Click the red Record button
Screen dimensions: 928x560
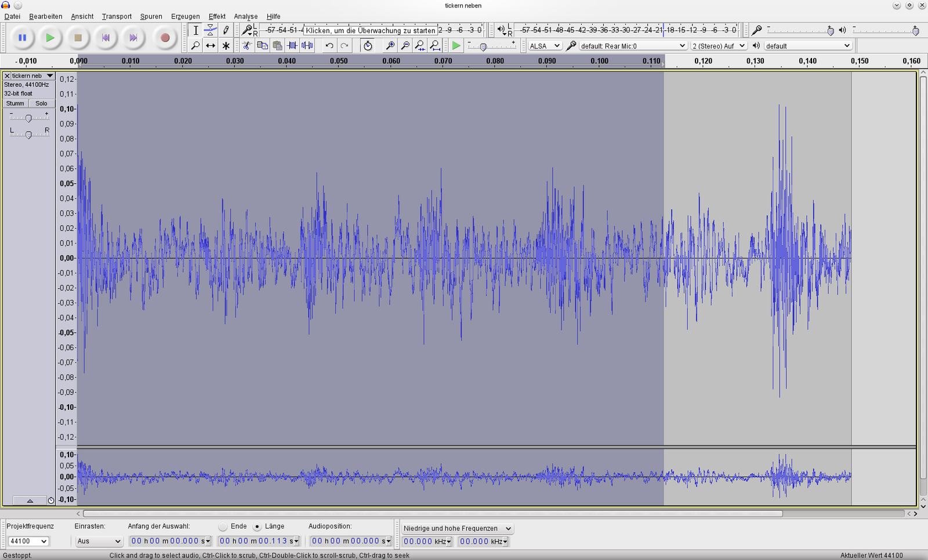[x=165, y=38]
